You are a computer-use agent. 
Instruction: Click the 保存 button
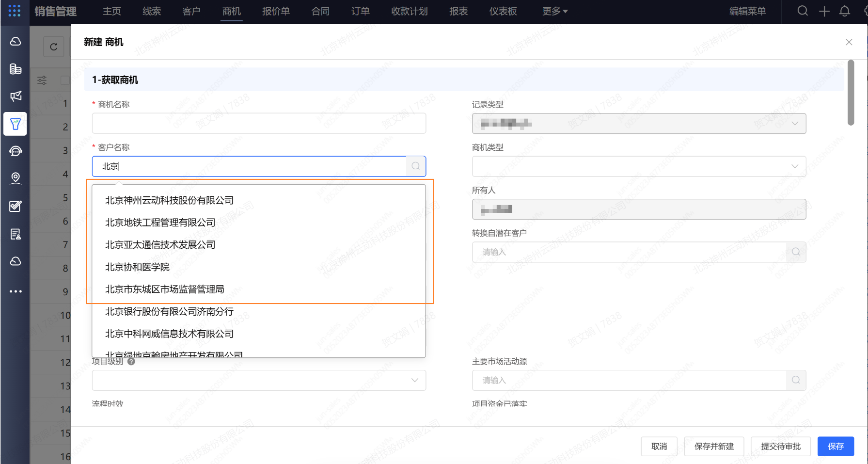tap(836, 446)
